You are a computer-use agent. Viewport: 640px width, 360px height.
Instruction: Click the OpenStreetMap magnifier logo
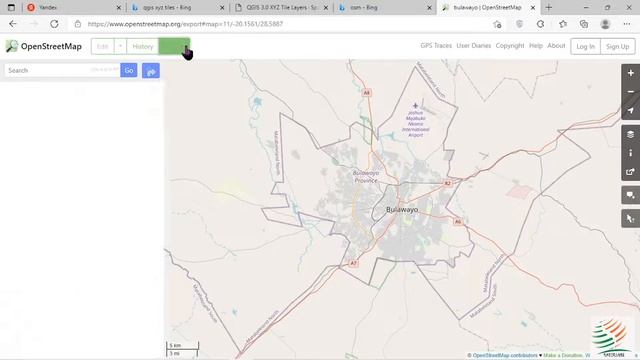point(12,46)
